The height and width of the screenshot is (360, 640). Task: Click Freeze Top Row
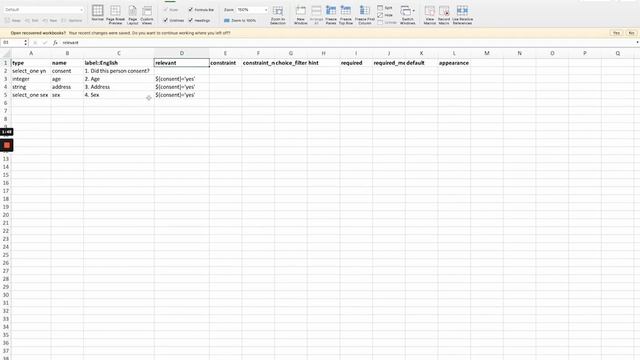pos(346,15)
